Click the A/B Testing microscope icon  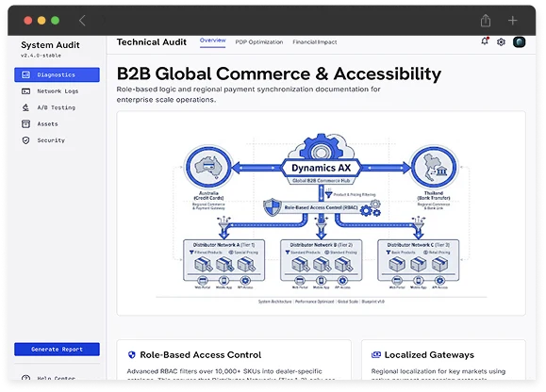tap(25, 107)
